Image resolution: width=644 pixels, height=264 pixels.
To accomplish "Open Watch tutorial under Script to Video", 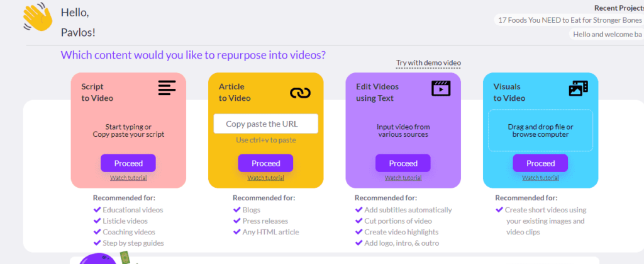I will coord(128,178).
